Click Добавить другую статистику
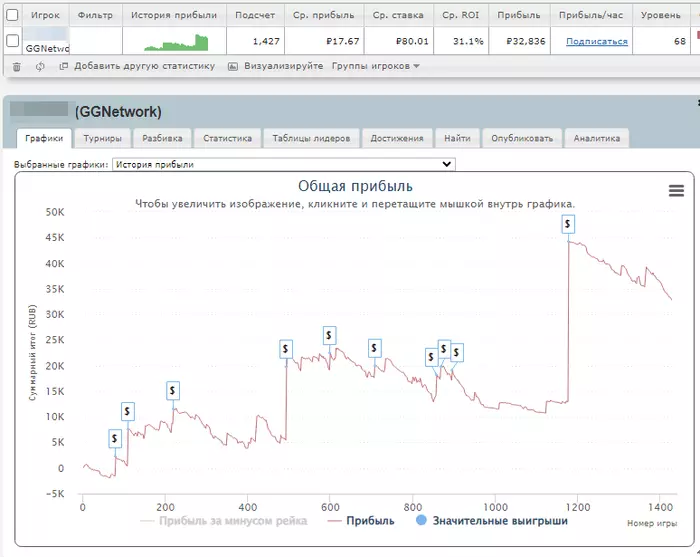The width and height of the screenshot is (700, 557). click(x=144, y=66)
